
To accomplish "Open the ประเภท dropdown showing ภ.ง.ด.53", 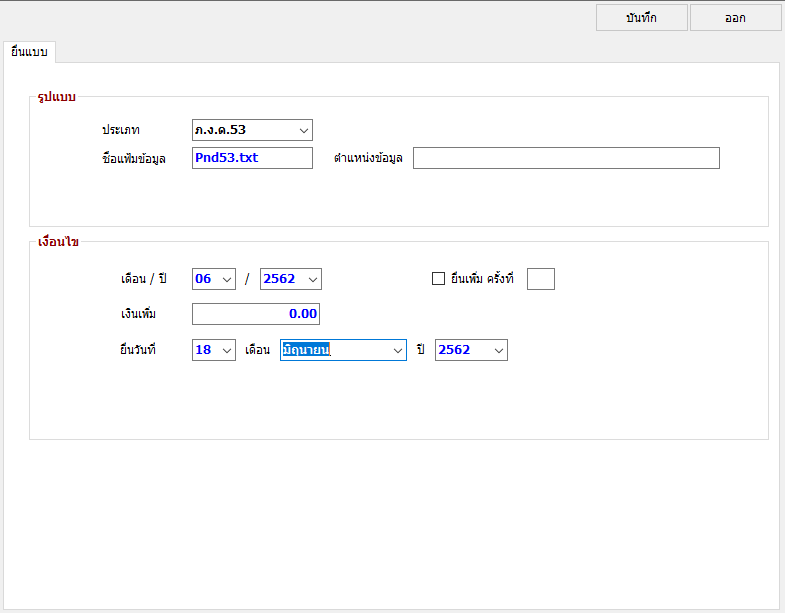I will coord(252,130).
